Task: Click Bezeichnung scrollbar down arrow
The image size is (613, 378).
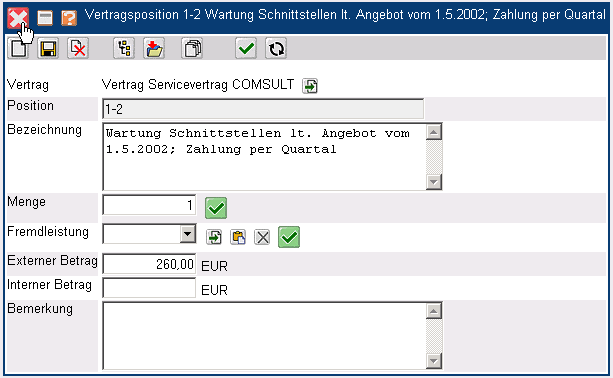Action: [x=434, y=182]
